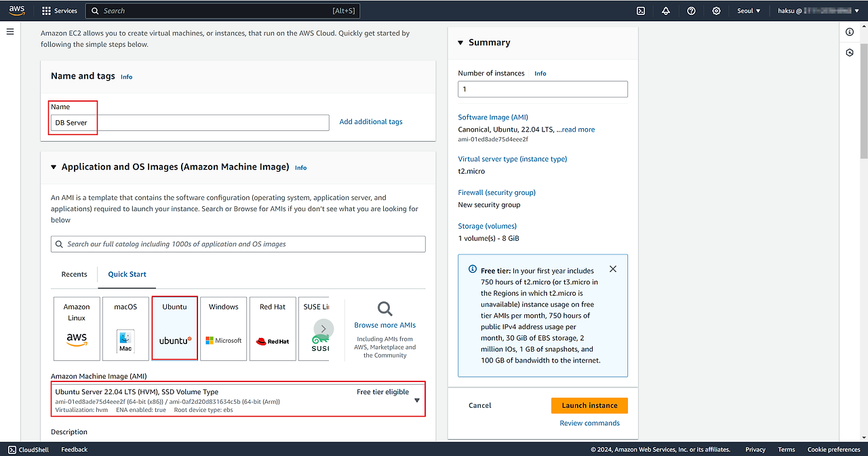Click the Number of instances field
This screenshot has height=456, width=868.
[542, 89]
